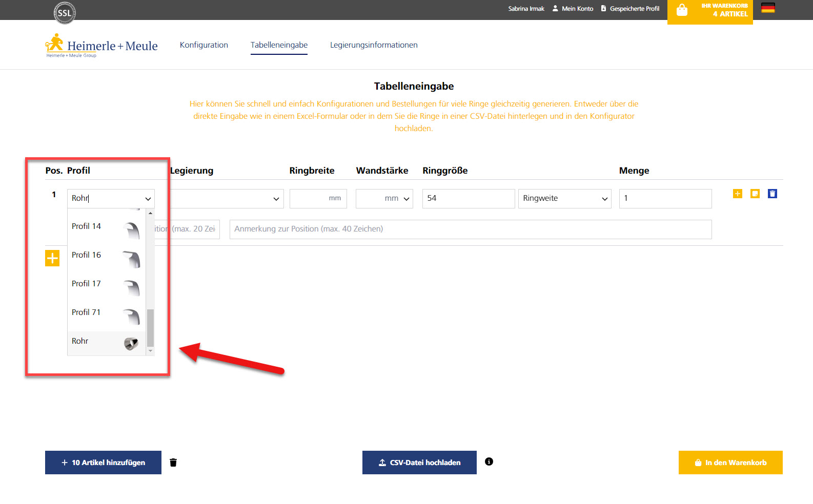Click the profile dropdown list scrollbar
Screen dimensions: 813x504
tap(150, 328)
